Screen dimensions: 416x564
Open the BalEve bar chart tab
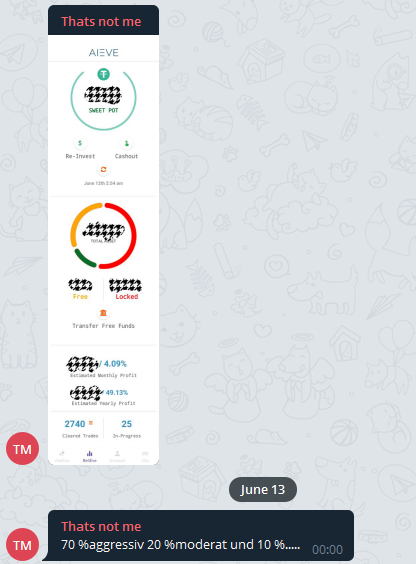[90, 456]
